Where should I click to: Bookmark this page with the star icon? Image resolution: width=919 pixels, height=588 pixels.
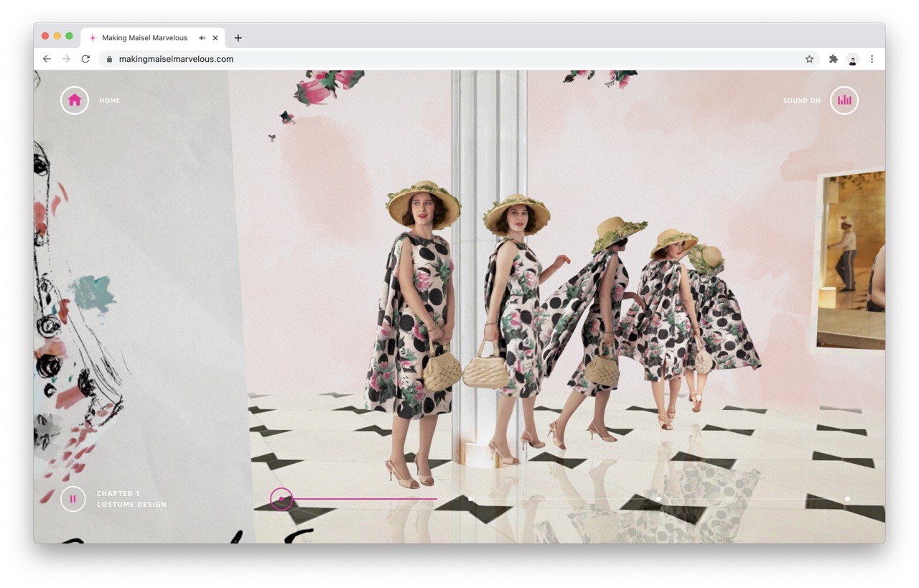809,59
